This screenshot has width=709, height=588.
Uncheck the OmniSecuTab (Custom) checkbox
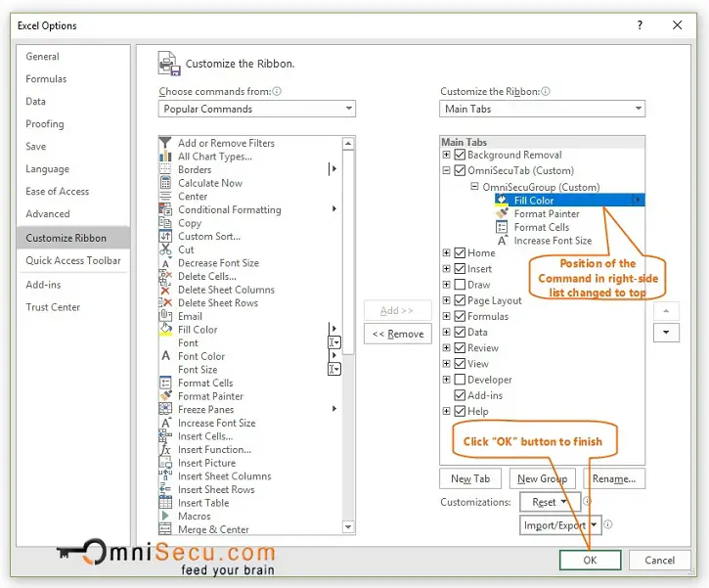pos(460,170)
